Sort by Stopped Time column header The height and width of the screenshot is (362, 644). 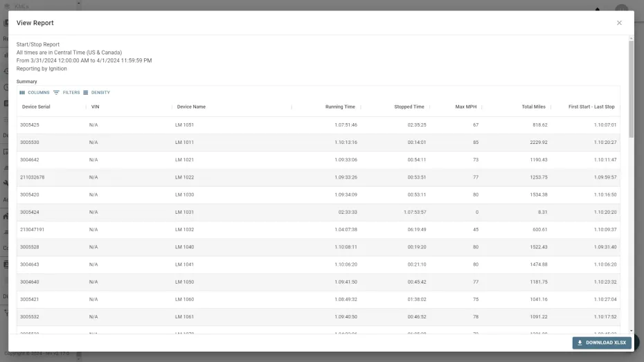(409, 107)
